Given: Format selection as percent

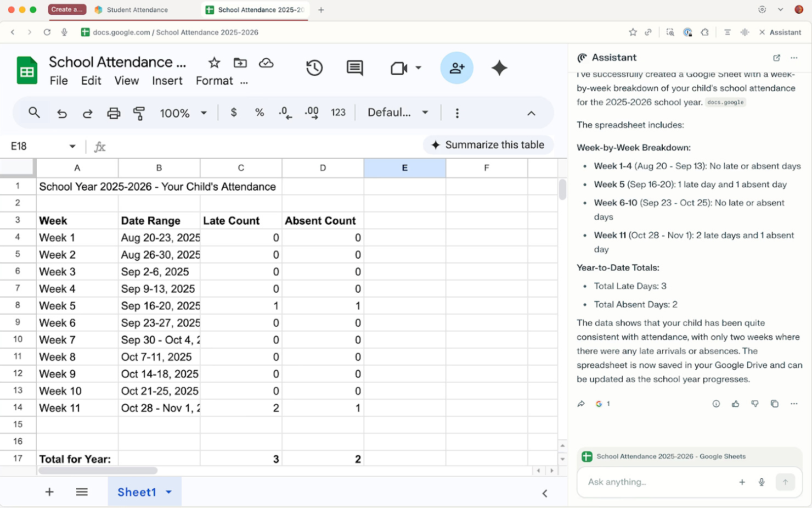Looking at the screenshot, I should [x=259, y=113].
